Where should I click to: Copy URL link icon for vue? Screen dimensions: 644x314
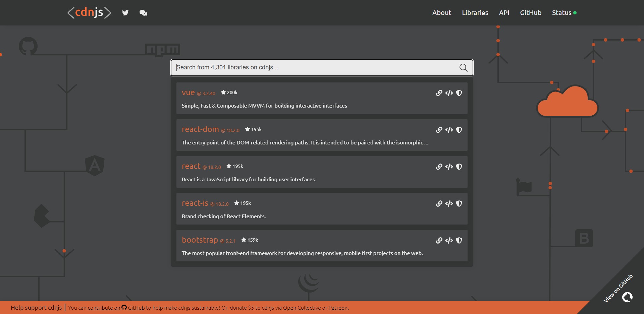(x=439, y=93)
